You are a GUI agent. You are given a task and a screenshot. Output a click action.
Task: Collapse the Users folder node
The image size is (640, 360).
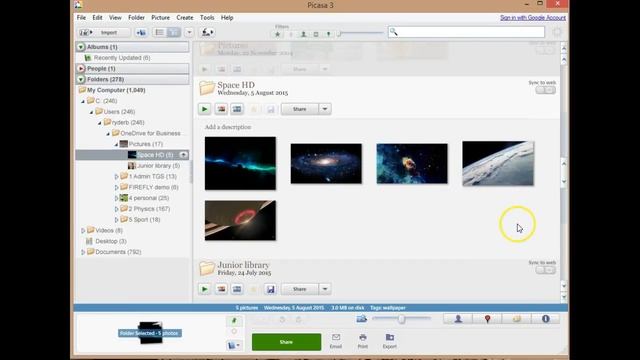[x=91, y=112]
